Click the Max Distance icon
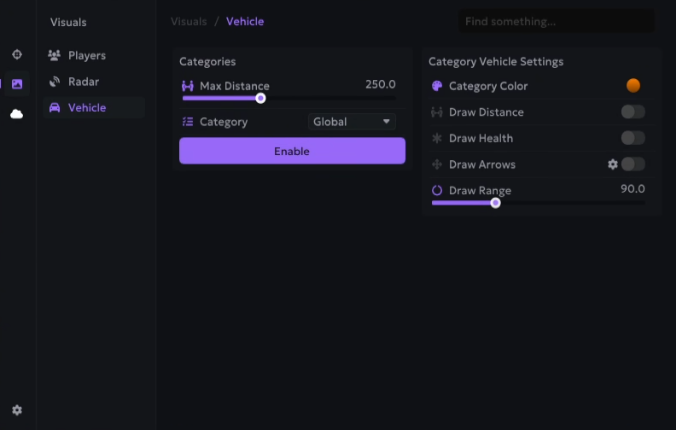 click(188, 86)
